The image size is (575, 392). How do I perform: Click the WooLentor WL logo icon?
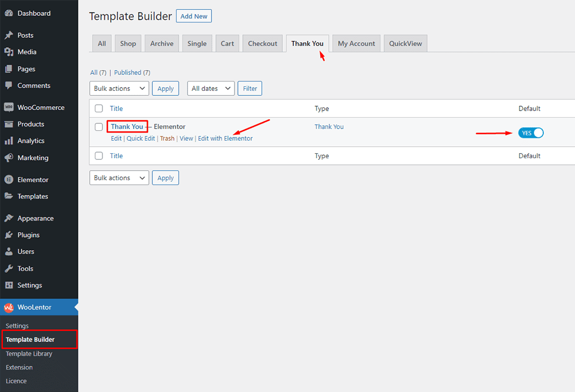9,308
